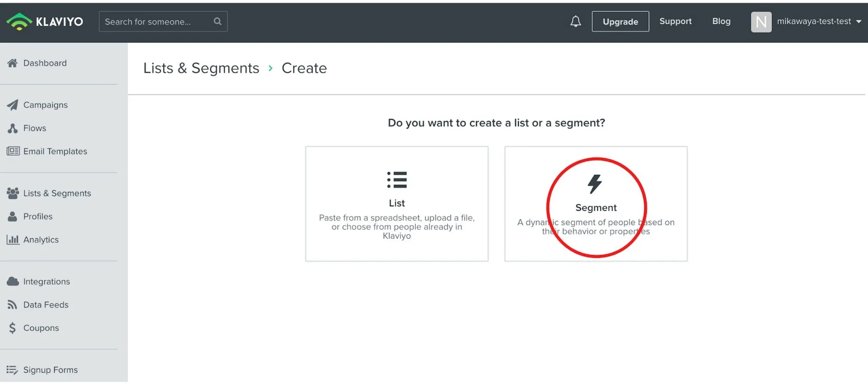Open notifications bell
Viewport: 868px width, 384px height.
[575, 21]
